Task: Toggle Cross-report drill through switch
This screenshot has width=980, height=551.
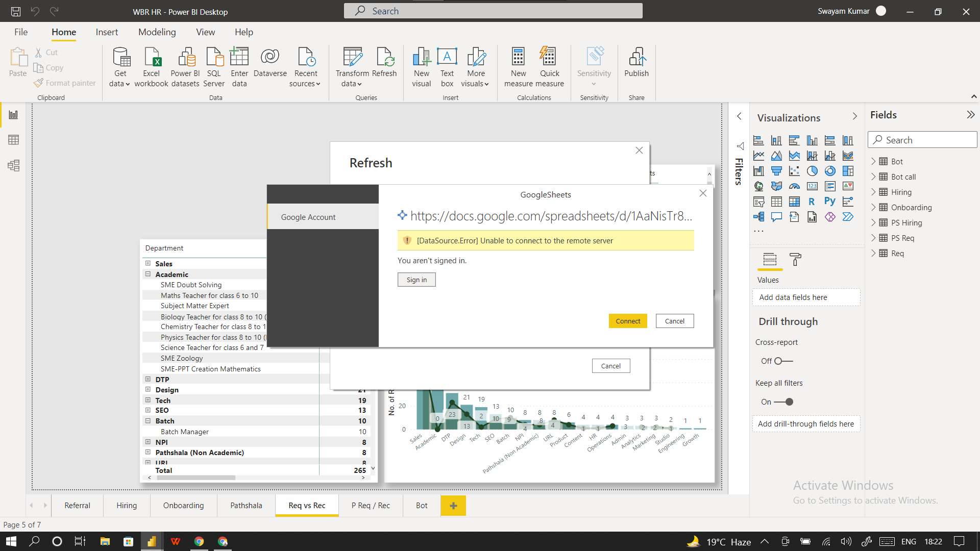Action: point(783,361)
